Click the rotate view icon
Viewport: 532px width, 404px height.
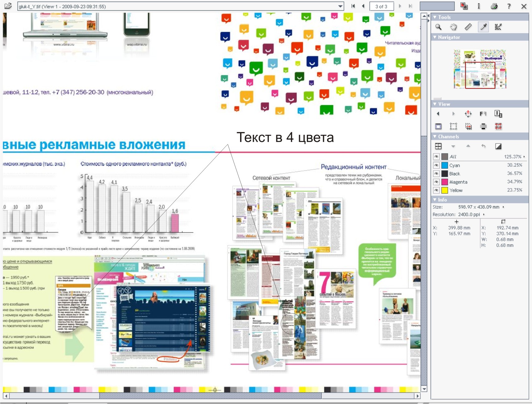[468, 114]
